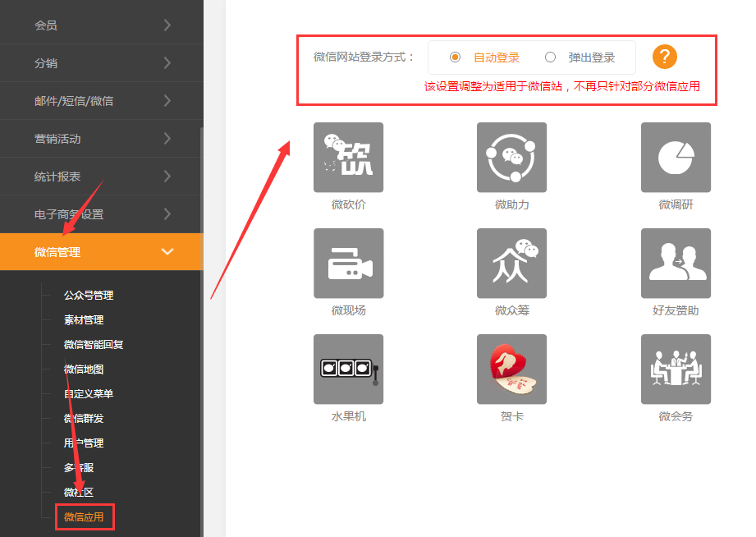Open the 微信应用 submenu link

point(84,517)
